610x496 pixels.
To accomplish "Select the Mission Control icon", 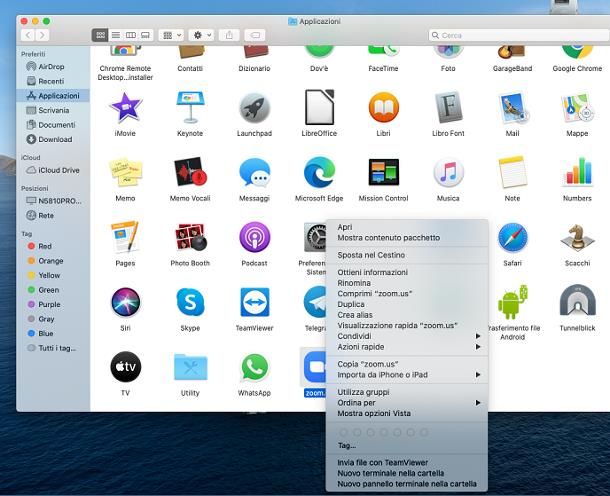I will [384, 172].
